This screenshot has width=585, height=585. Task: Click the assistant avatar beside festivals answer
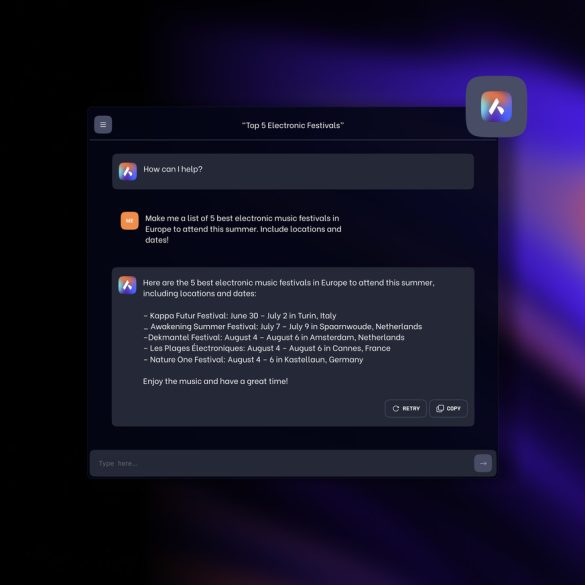[128, 285]
